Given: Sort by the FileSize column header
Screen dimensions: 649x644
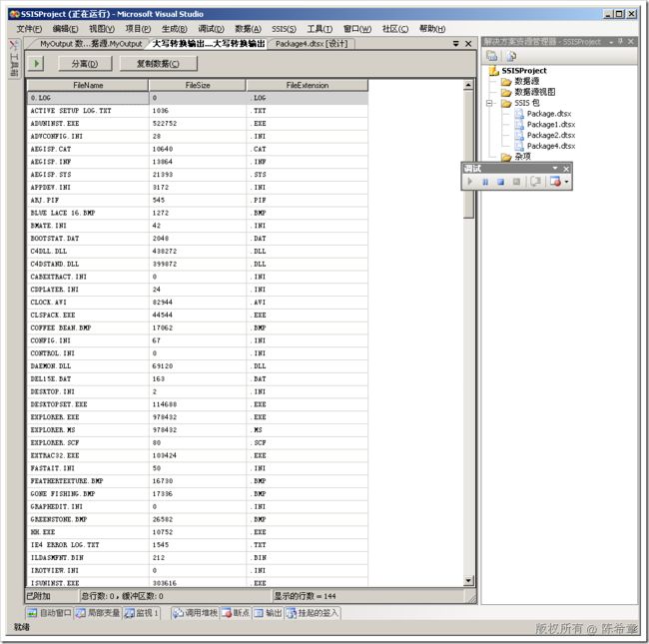Looking at the screenshot, I should click(198, 85).
